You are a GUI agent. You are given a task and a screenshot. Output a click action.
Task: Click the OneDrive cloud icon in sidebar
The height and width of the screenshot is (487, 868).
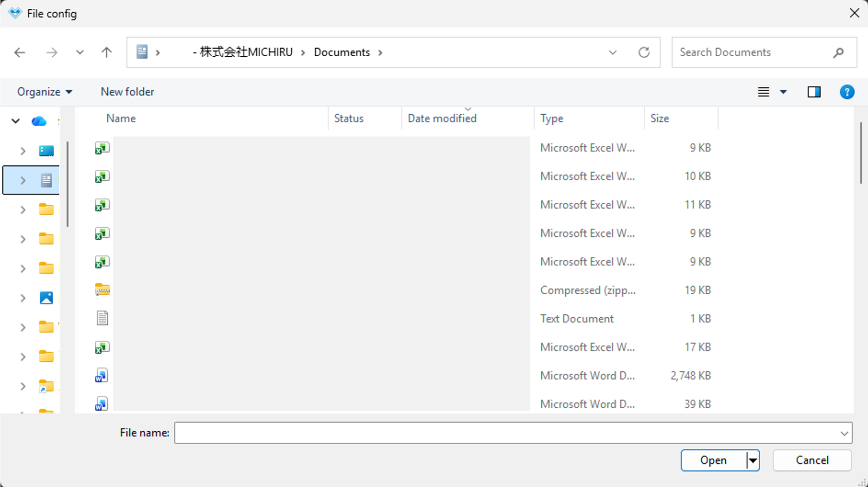(x=39, y=121)
